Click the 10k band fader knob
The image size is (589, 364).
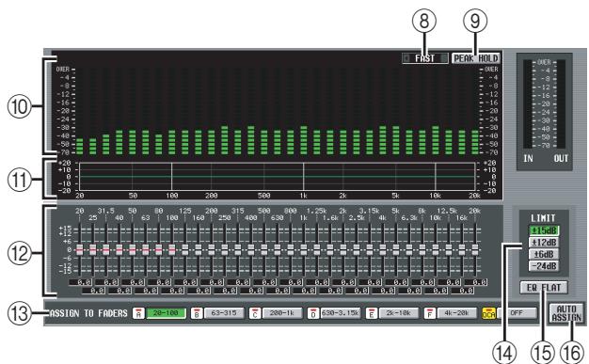[x=436, y=250]
